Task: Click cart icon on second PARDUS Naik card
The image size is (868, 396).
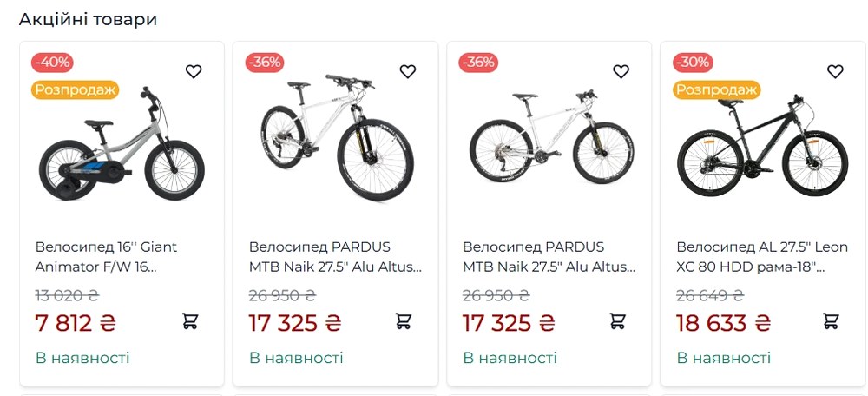Action: pyautogui.click(x=618, y=321)
